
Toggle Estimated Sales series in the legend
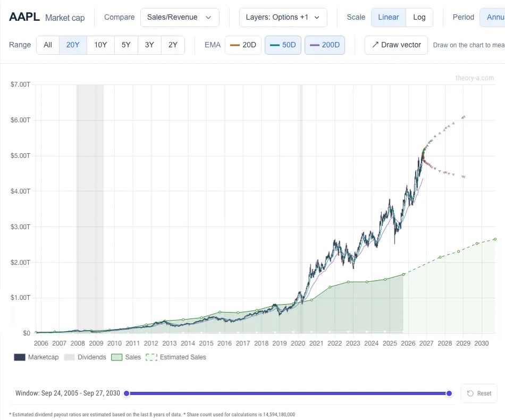click(x=176, y=357)
